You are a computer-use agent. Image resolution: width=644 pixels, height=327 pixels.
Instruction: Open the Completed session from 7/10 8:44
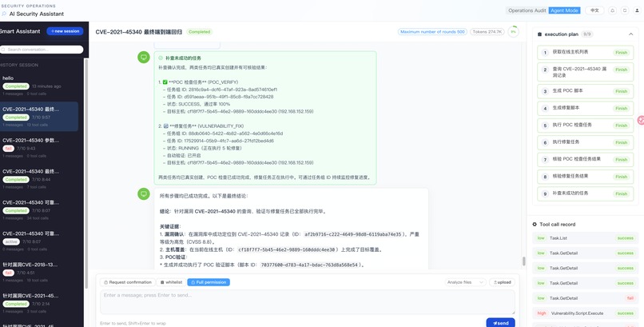pos(39,179)
